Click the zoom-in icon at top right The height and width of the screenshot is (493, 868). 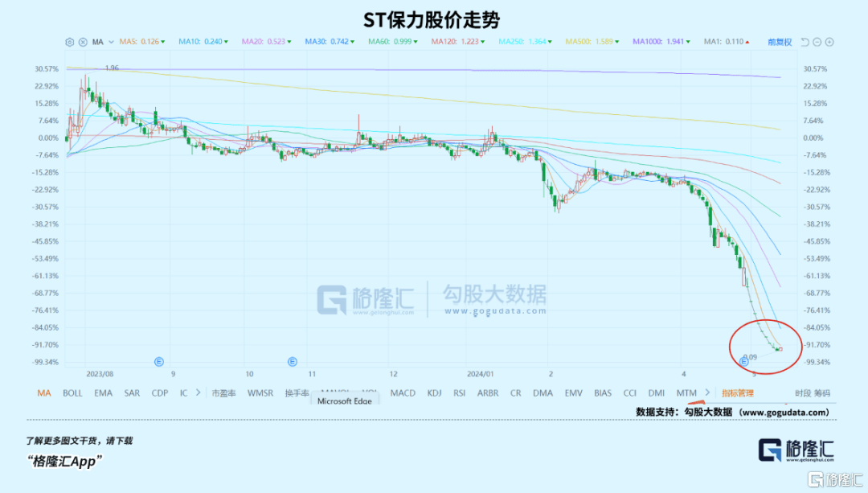tap(829, 42)
